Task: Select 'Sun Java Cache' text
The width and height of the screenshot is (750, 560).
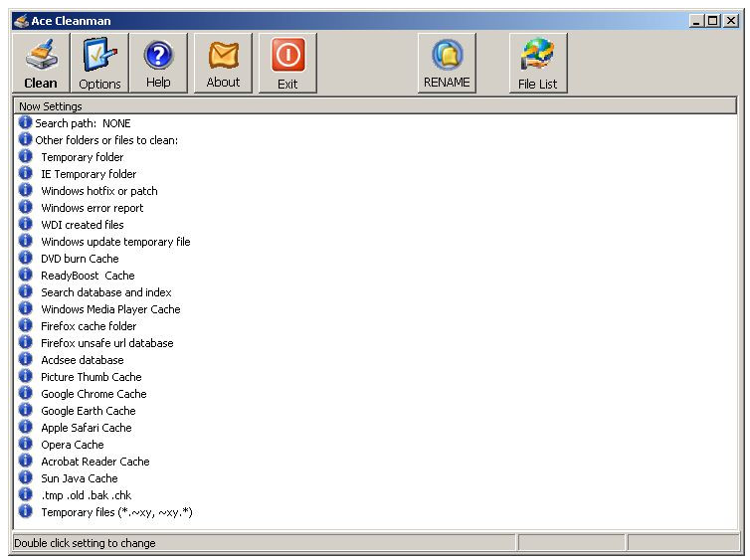Action: (x=80, y=478)
